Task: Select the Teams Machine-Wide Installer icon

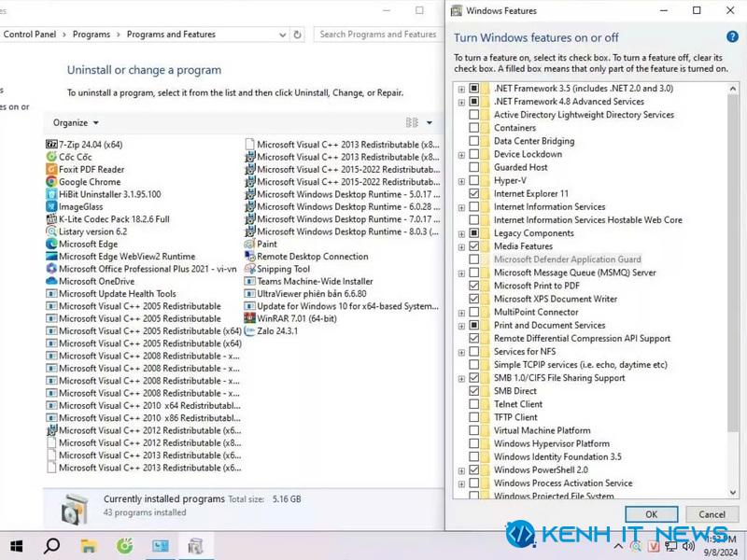Action: pos(249,281)
